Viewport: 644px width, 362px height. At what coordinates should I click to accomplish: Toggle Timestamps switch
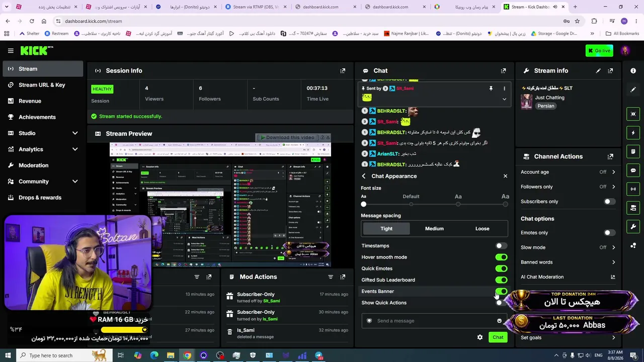point(501,246)
